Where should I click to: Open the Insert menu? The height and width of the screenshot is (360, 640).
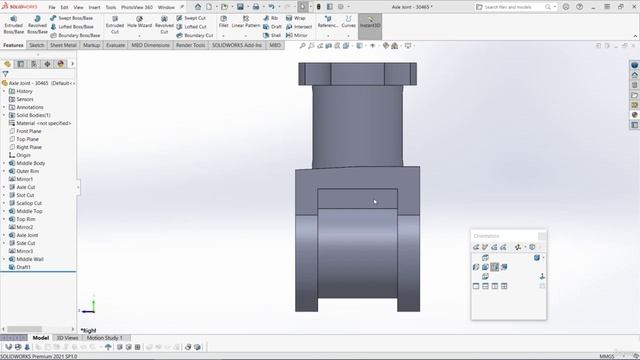click(x=94, y=7)
